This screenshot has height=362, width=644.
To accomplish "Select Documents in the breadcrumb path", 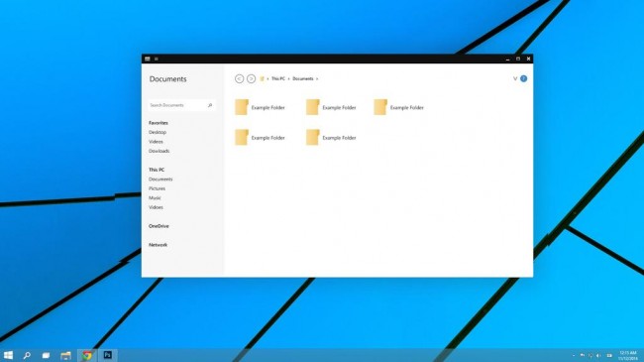I will 303,78.
